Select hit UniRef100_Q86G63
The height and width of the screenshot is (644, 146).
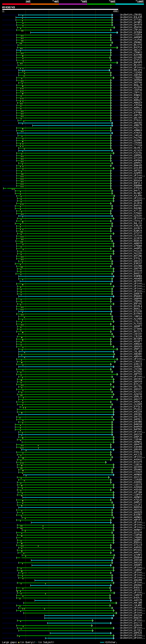[x=131, y=346]
